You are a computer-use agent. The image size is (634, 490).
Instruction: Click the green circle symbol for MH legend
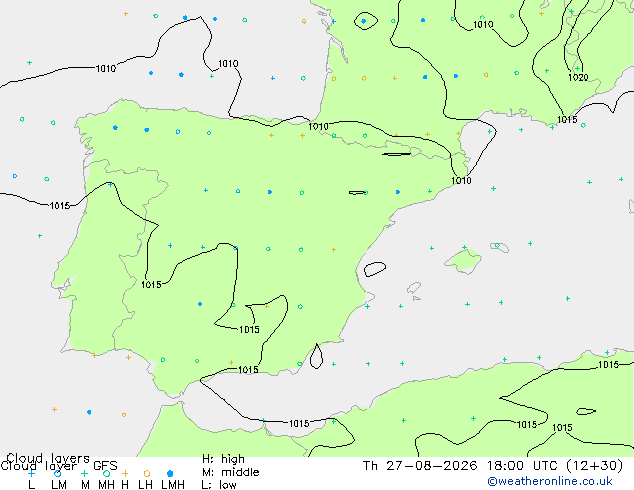pos(106,473)
